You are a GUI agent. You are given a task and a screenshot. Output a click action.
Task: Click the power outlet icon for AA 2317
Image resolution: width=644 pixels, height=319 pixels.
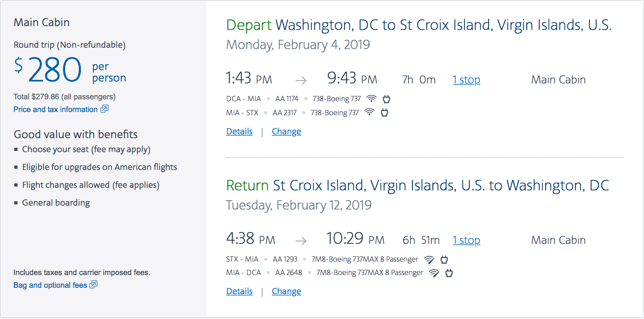(x=384, y=112)
